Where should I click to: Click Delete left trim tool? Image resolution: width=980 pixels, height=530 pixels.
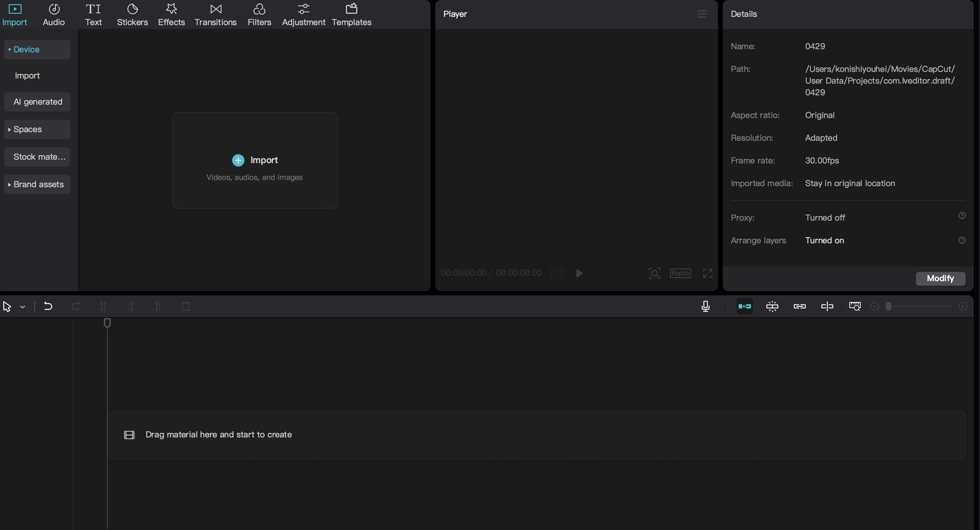pos(130,306)
